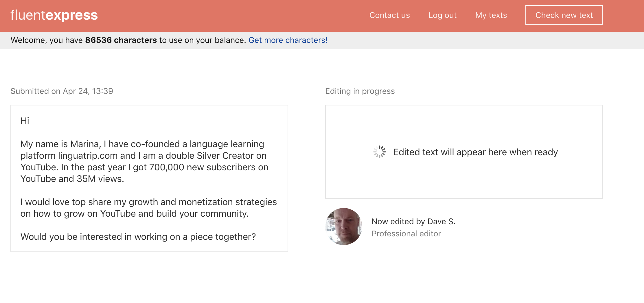644x303 pixels.
Task: Click the fluentexpress logo
Action: click(x=54, y=15)
